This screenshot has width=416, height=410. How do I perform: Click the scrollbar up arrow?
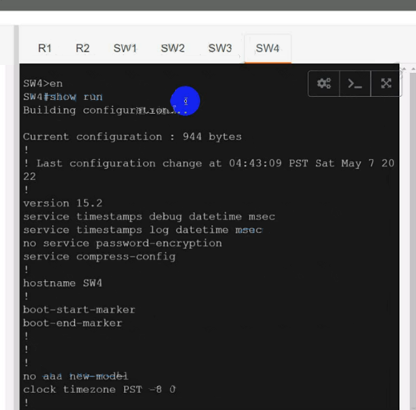click(x=413, y=69)
